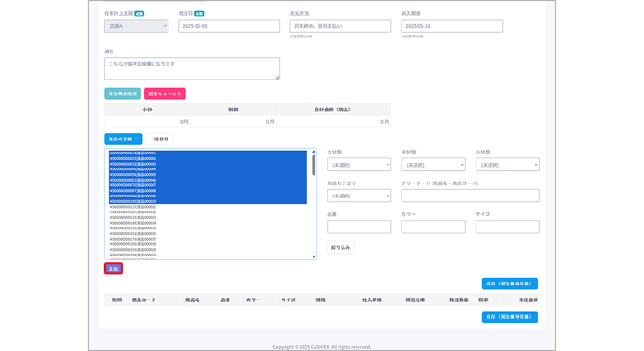Click the up arrow of product list scrollbar
Screen dimensions: 644x351
314,152
